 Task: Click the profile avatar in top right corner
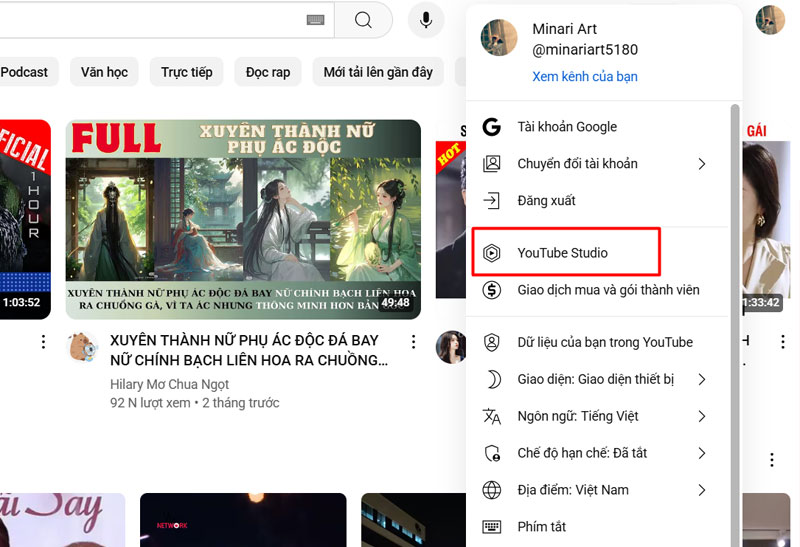(770, 19)
